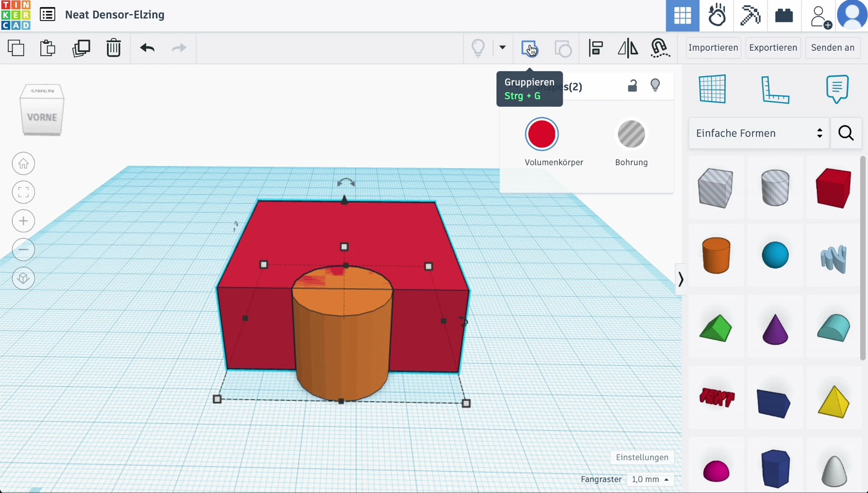Image resolution: width=868 pixels, height=493 pixels.
Task: Open the Fangraster 1,0 mm dropdown
Action: pos(650,479)
